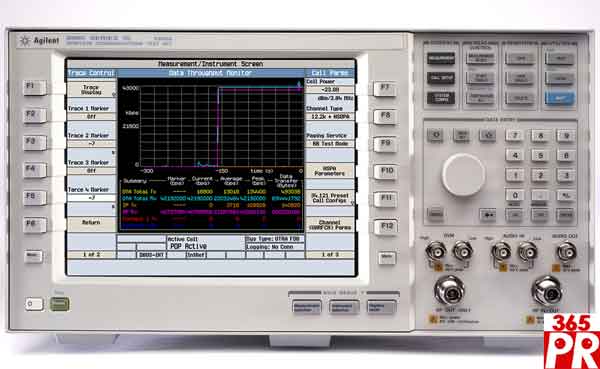This screenshot has width=600, height=369.
Task: Hit the green power standby button
Action: click(60, 304)
